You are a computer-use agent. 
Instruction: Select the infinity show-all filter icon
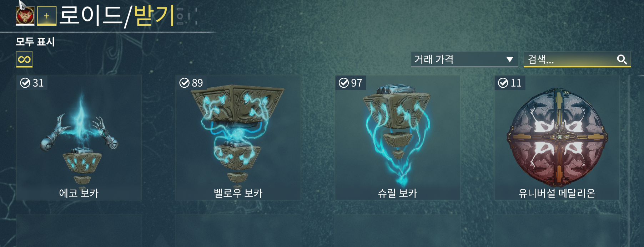click(x=24, y=59)
